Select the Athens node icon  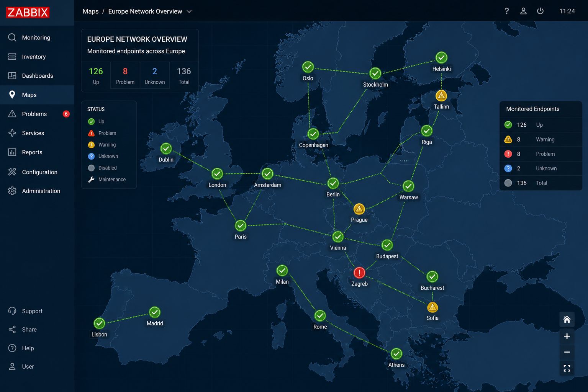[x=396, y=354]
